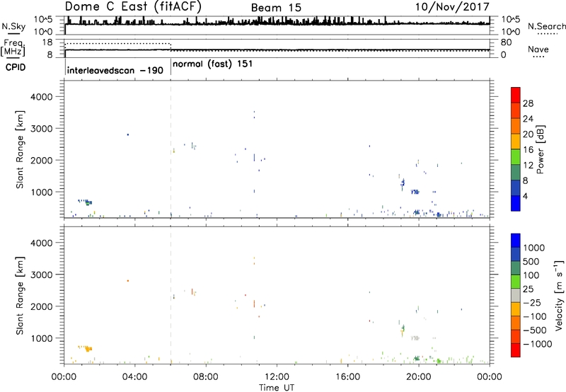
Task: Click the green echo cluster near 20:00 at bottom of velocity panel
Action: [x=417, y=359]
